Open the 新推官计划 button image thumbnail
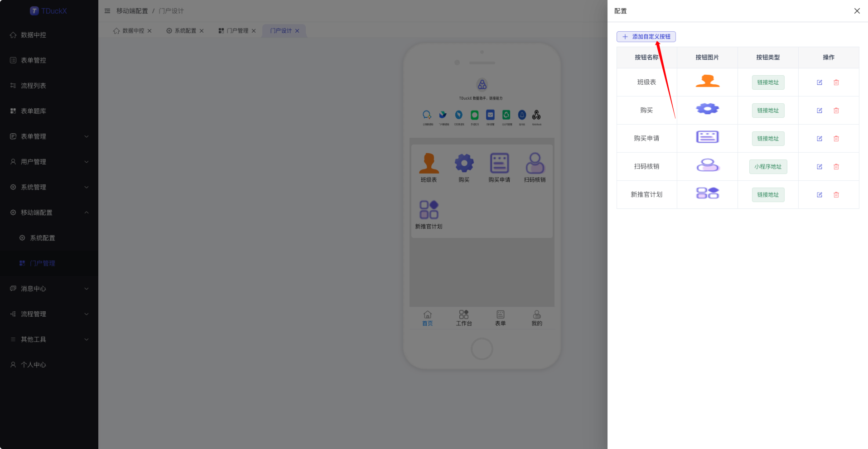Image resolution: width=868 pixels, height=449 pixels. pyautogui.click(x=707, y=193)
